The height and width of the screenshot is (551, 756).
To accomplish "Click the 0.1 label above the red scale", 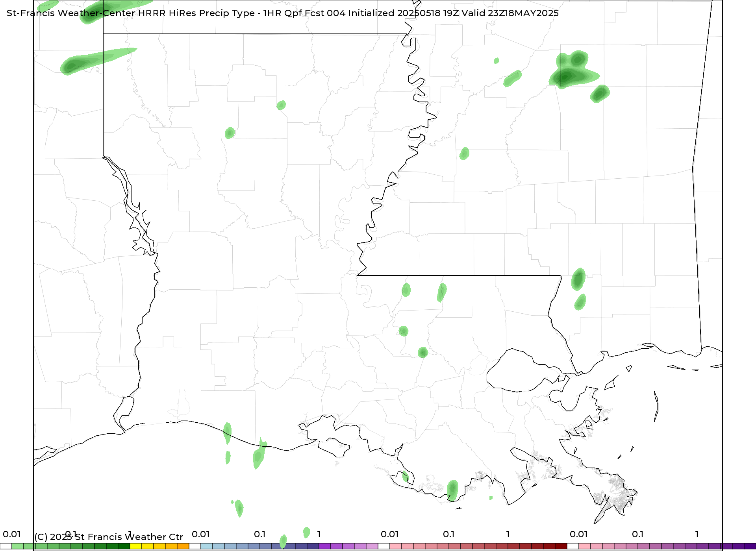I will point(448,534).
